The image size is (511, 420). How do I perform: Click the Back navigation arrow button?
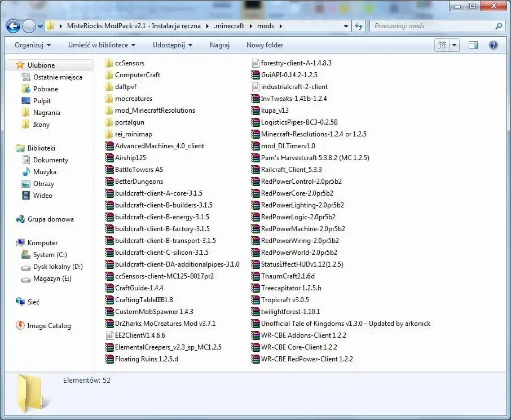point(13,26)
